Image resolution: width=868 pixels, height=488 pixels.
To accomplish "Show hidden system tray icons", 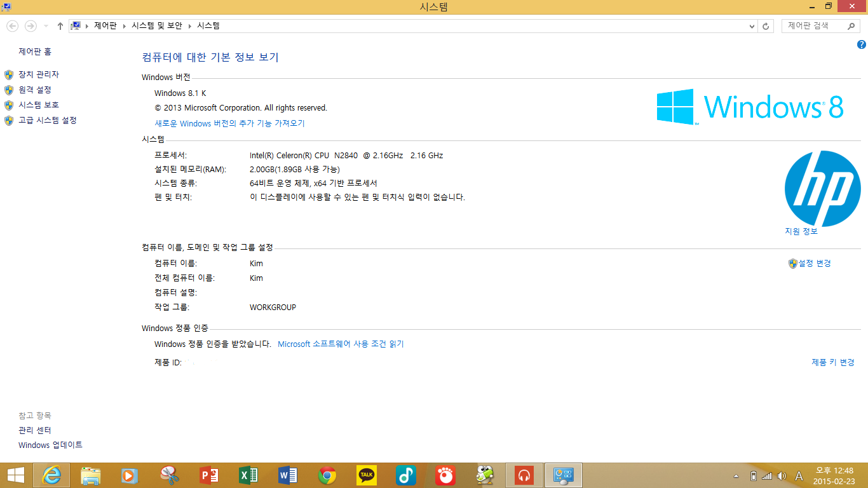I will click(x=736, y=476).
